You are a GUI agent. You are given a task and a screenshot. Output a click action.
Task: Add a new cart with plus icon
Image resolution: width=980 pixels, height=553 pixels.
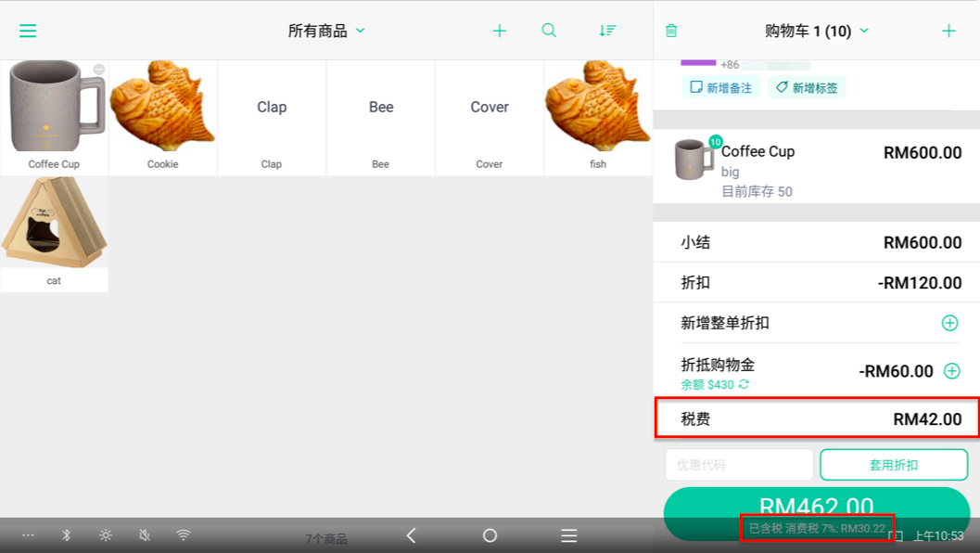tap(948, 31)
